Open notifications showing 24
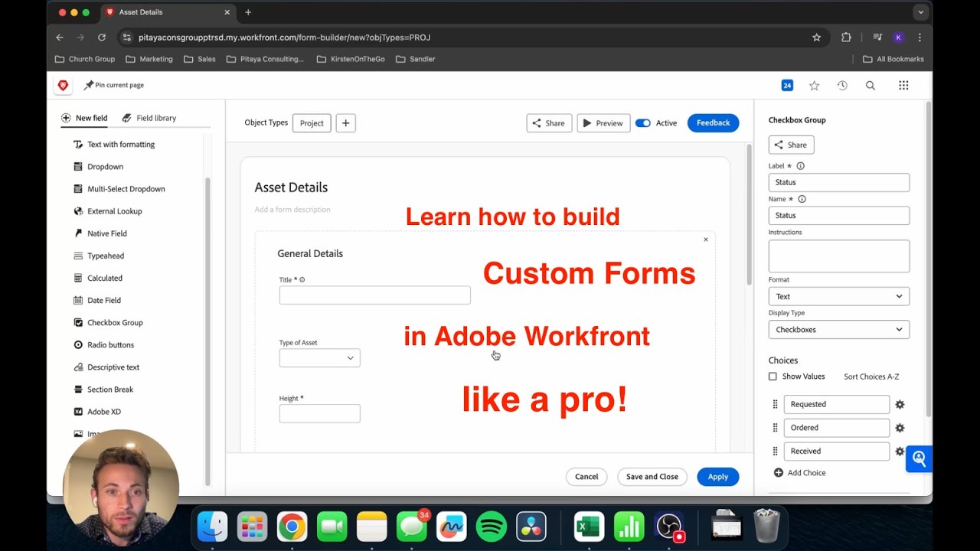980x551 pixels. pos(787,85)
